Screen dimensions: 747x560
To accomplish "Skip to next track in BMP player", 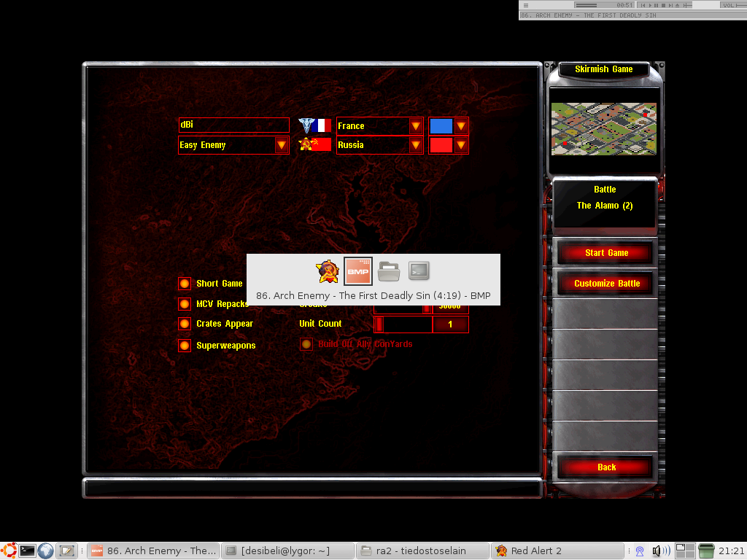I will pyautogui.click(x=670, y=5).
